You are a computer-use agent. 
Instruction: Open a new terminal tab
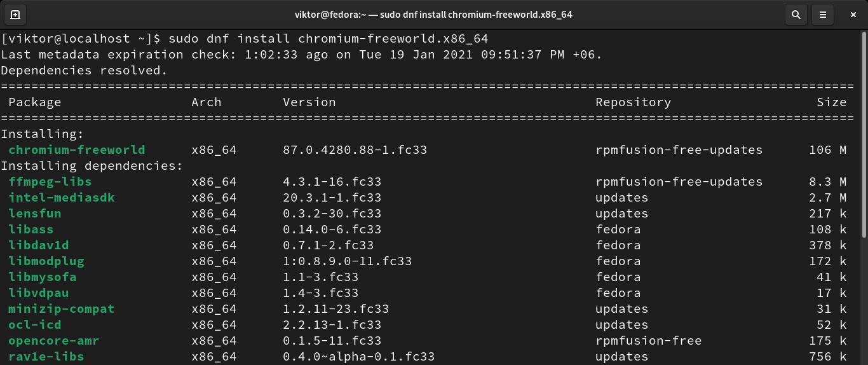[15, 14]
